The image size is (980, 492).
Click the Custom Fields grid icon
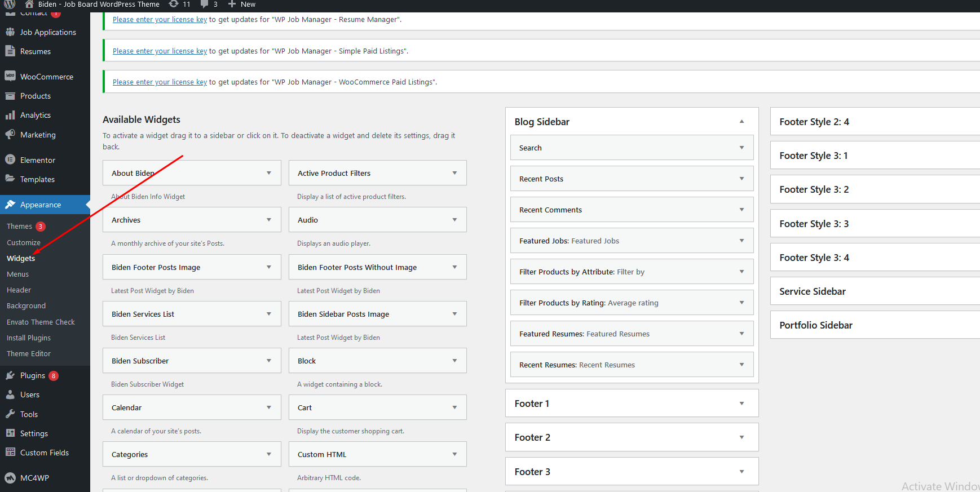[10, 453]
